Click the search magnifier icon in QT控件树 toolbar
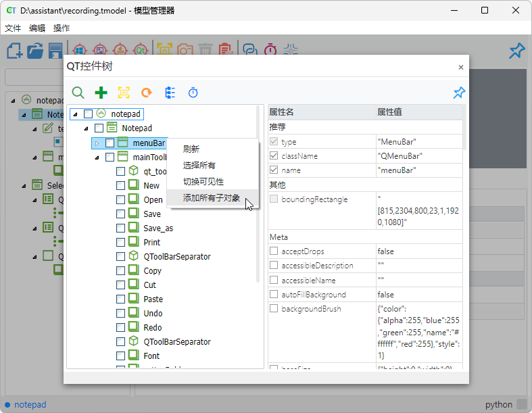The height and width of the screenshot is (413, 532). coord(78,93)
